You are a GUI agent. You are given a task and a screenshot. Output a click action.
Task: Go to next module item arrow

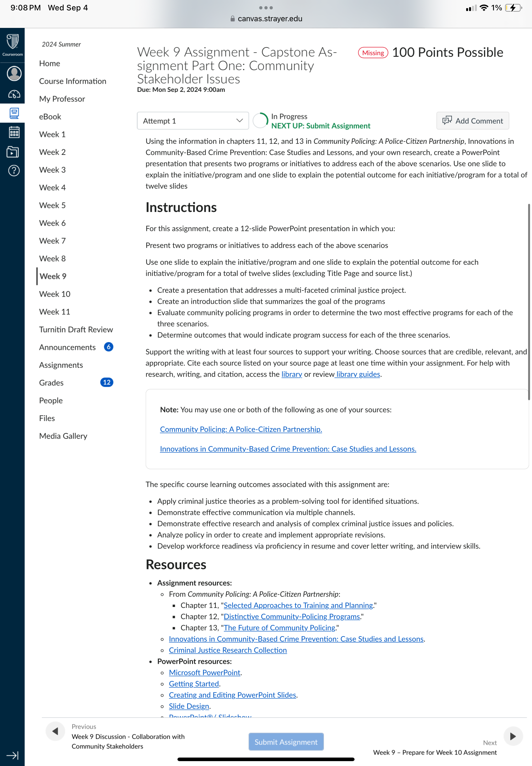point(513,736)
